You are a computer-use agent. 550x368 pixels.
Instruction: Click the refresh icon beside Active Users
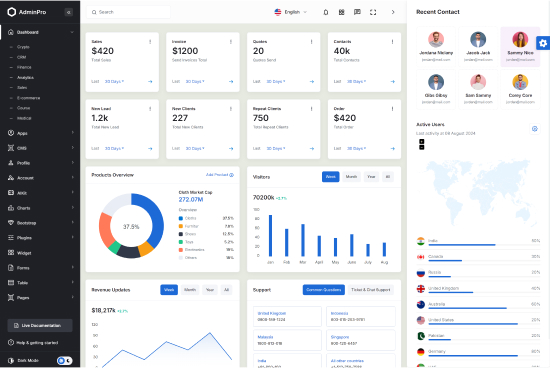[535, 129]
